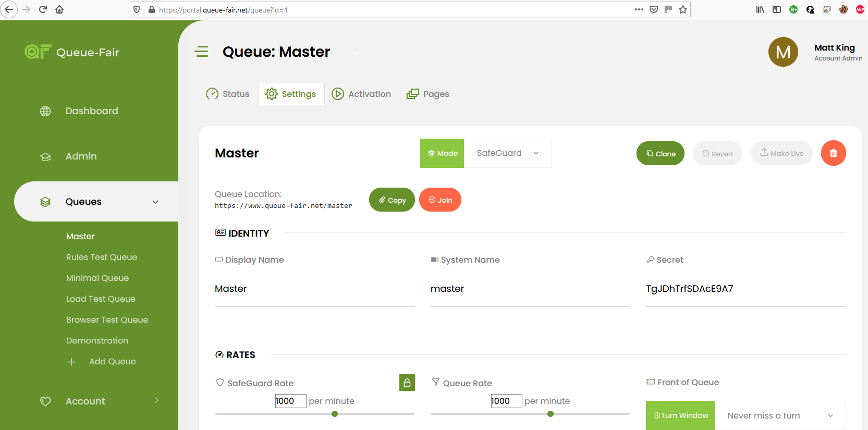Open the SafeGuard mode dropdown

507,153
